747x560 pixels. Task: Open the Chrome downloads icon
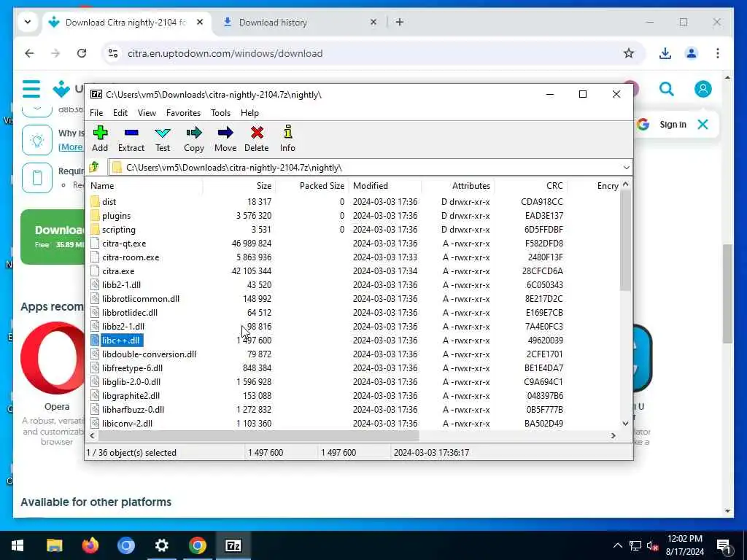tap(665, 53)
